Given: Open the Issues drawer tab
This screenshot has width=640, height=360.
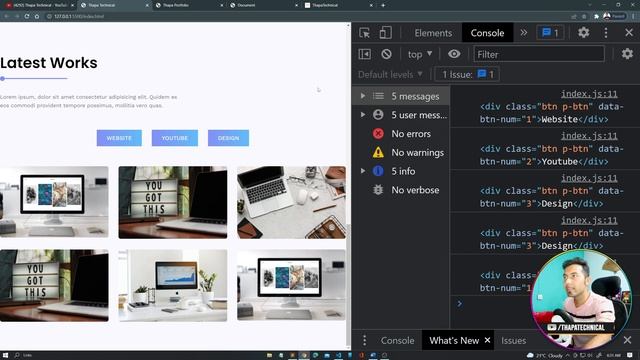Looking at the screenshot, I should [x=513, y=340].
